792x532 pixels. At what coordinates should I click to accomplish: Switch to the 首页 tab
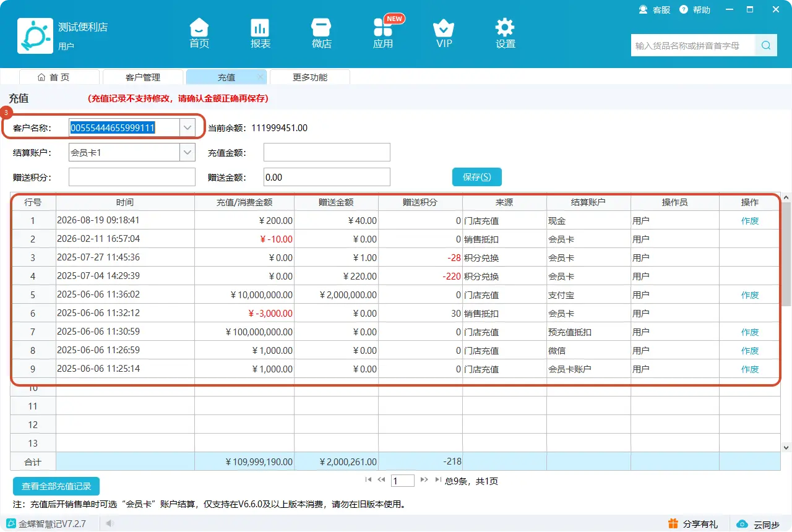coord(59,77)
